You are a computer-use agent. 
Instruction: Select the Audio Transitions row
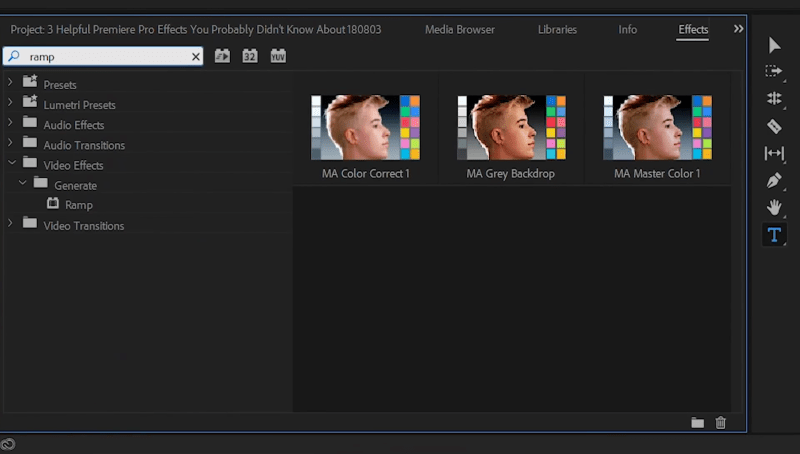point(147,145)
